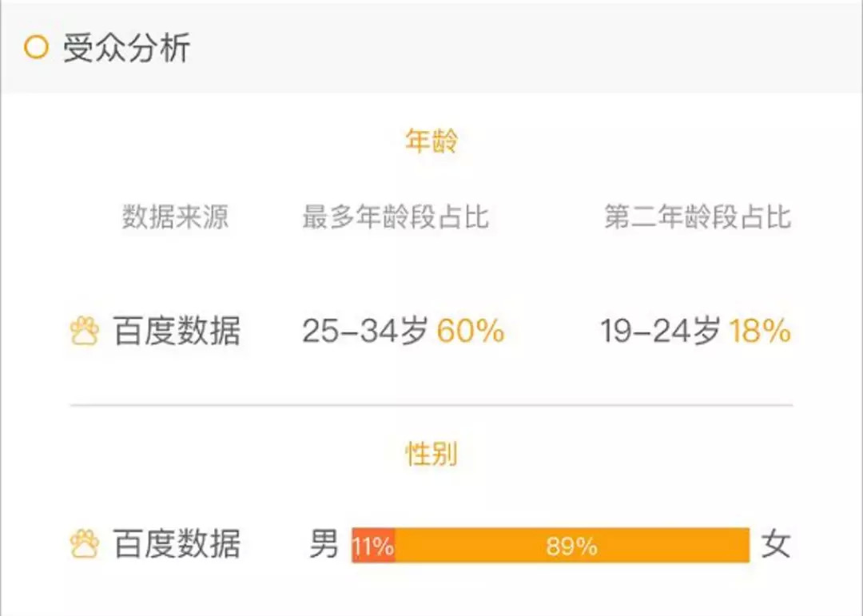Viewport: 863px width, 616px height.
Task: Click the orange circle beside 受众分析
Action: pos(37,48)
